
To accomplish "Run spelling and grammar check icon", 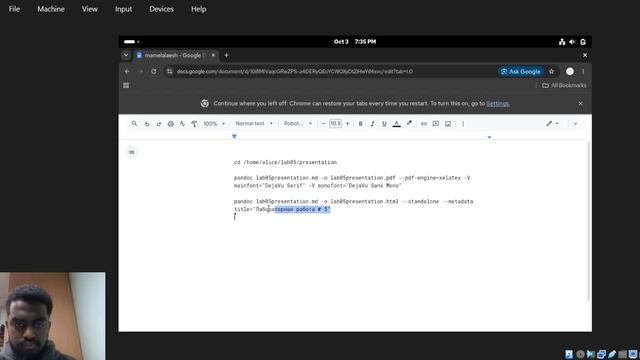I will [x=182, y=124].
